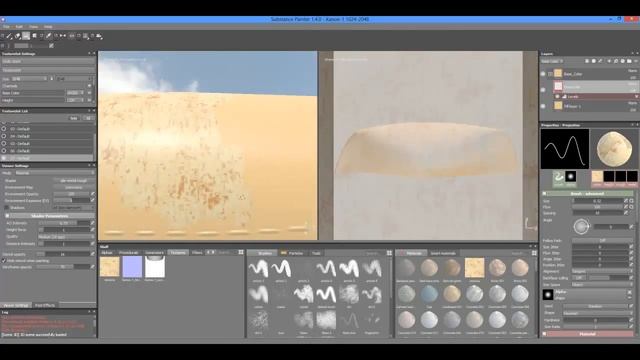Image resolution: width=640 pixels, height=360 pixels.
Task: Open the TextureSet Size dropdown
Action: [29, 78]
